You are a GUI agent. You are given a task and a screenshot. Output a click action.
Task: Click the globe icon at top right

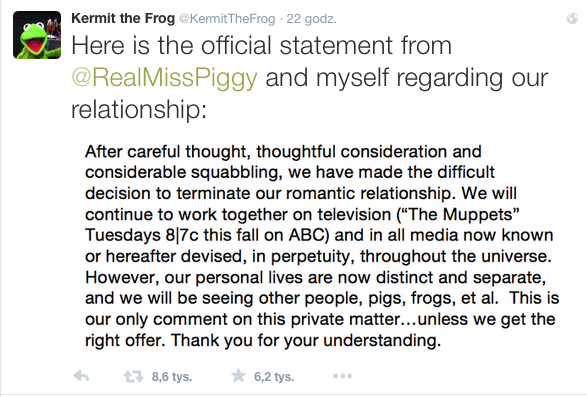[x=572, y=18]
